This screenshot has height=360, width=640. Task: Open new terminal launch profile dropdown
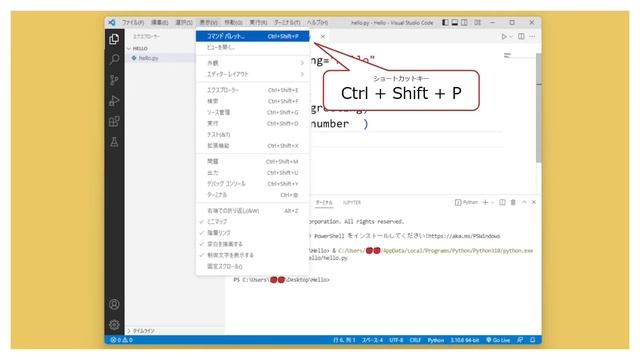click(x=493, y=202)
